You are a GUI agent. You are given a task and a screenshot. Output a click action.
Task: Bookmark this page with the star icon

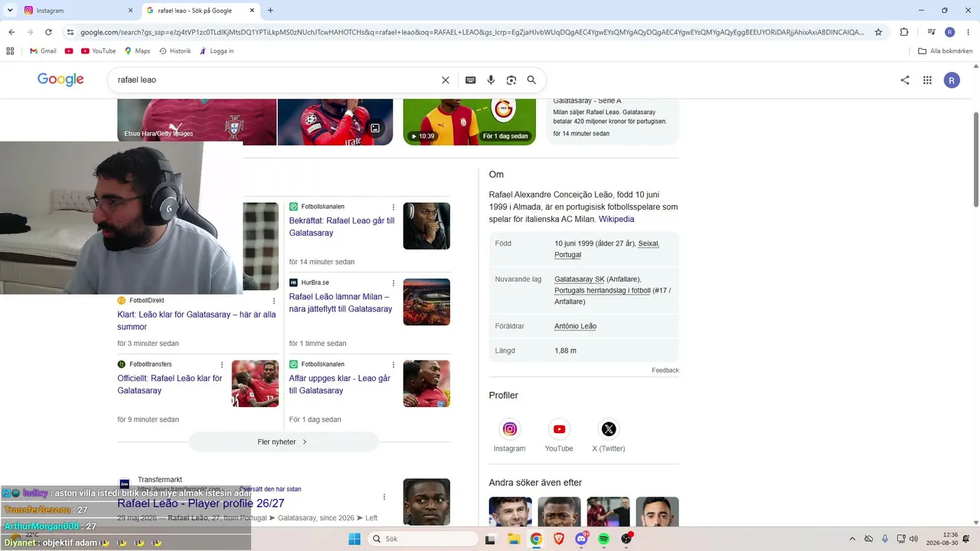point(878,32)
